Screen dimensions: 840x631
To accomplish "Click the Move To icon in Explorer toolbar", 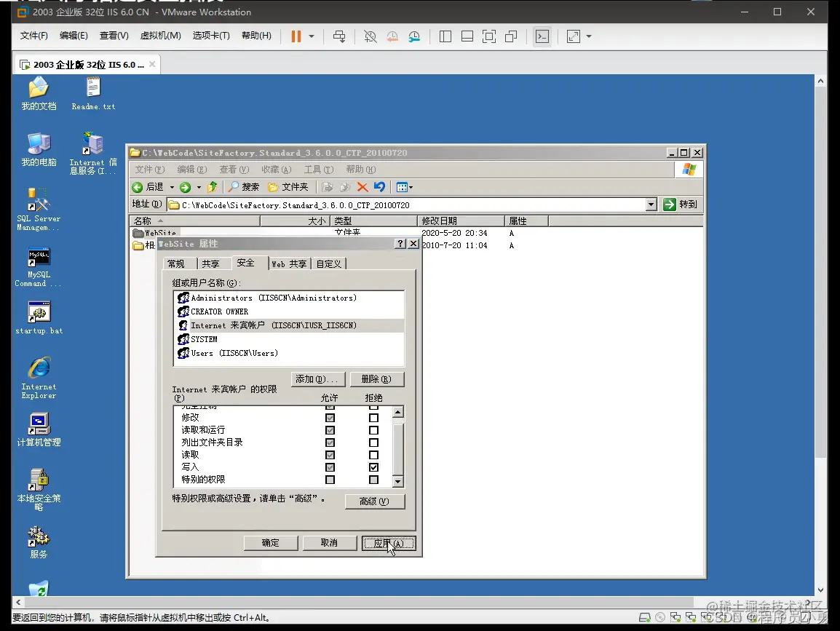I will [x=328, y=187].
